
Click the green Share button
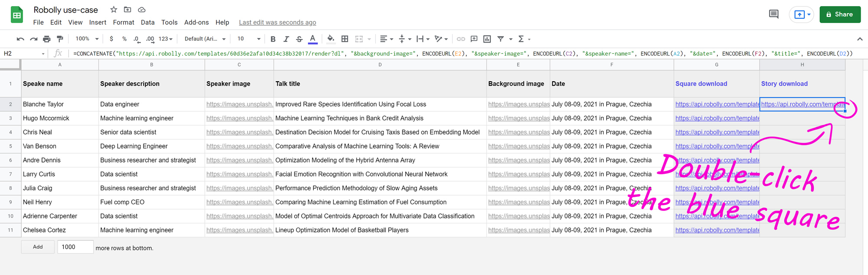[x=839, y=14]
